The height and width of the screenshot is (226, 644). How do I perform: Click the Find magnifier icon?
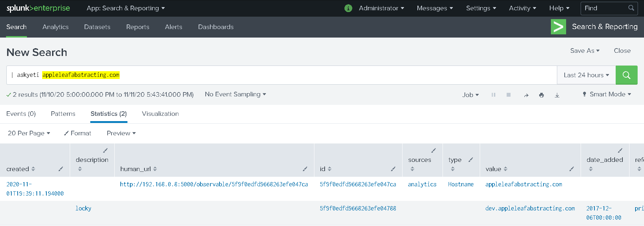tap(631, 8)
